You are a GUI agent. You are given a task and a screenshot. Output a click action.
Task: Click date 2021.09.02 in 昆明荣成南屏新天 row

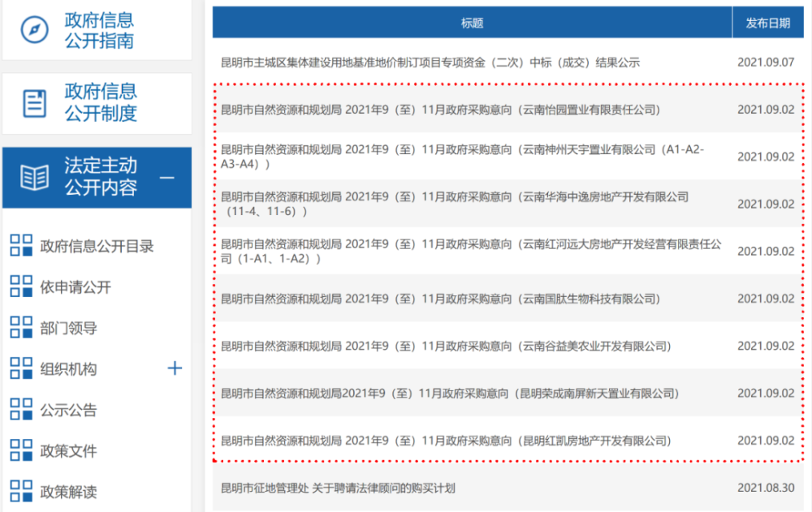[766, 394]
